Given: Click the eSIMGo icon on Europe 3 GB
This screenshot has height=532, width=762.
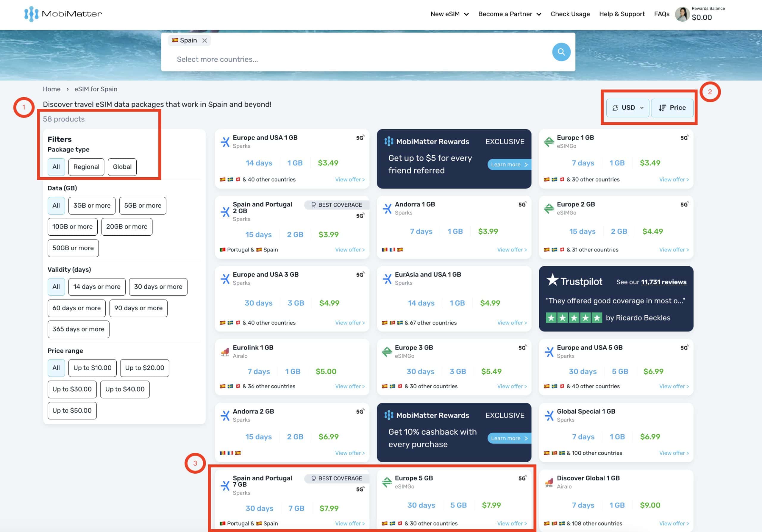Looking at the screenshot, I should click(x=387, y=352).
